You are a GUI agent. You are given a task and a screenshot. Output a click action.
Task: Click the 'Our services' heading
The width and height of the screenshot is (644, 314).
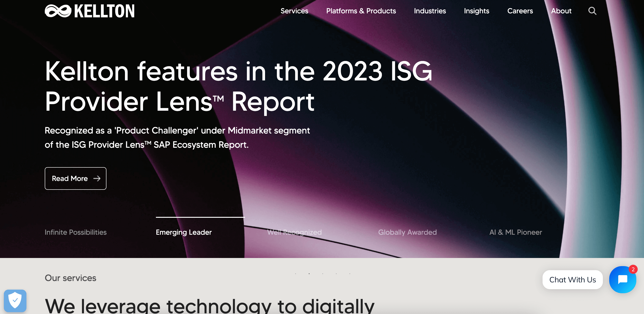71,278
